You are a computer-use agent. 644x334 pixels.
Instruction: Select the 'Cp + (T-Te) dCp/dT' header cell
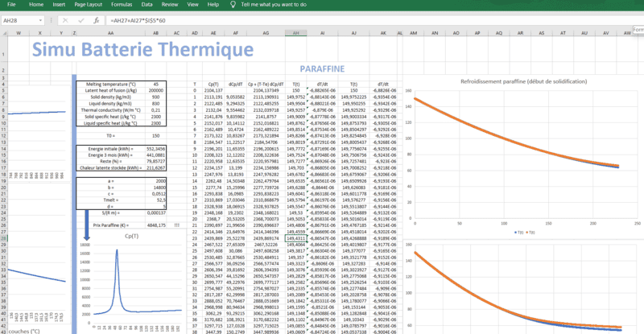(x=266, y=85)
